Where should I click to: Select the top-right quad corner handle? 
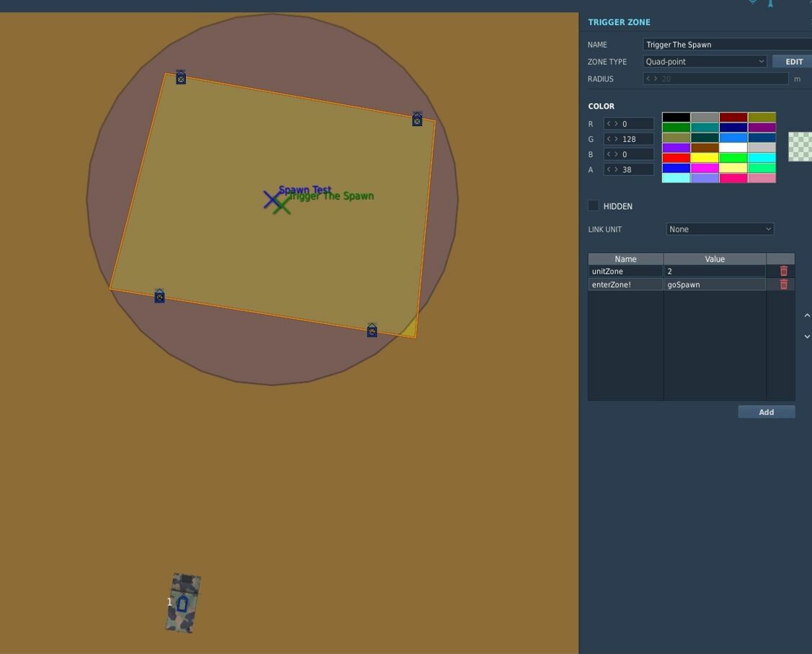pos(417,119)
